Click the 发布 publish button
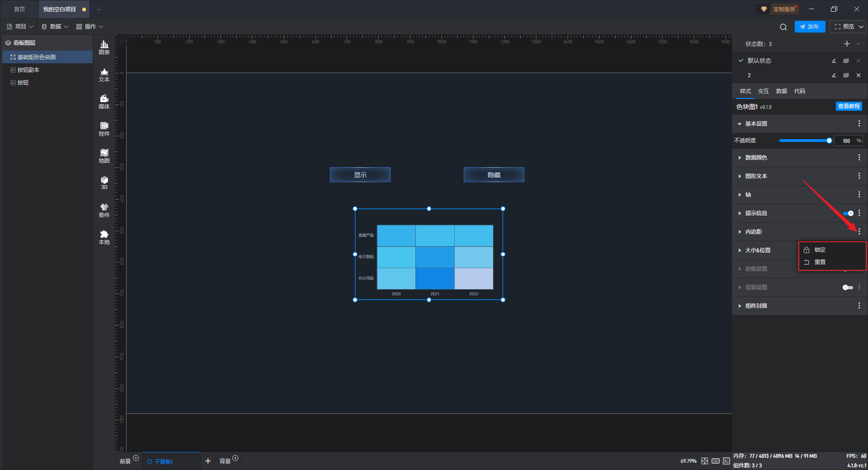The image size is (868, 470). (x=810, y=27)
